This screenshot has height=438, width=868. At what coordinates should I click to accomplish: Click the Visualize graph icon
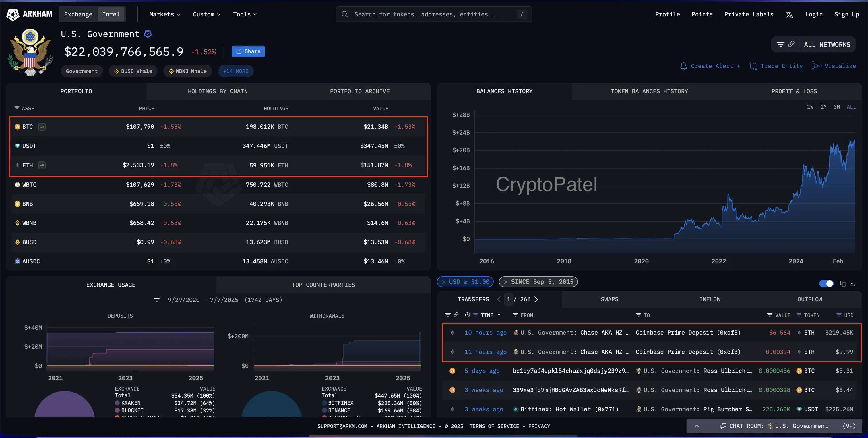click(x=816, y=66)
